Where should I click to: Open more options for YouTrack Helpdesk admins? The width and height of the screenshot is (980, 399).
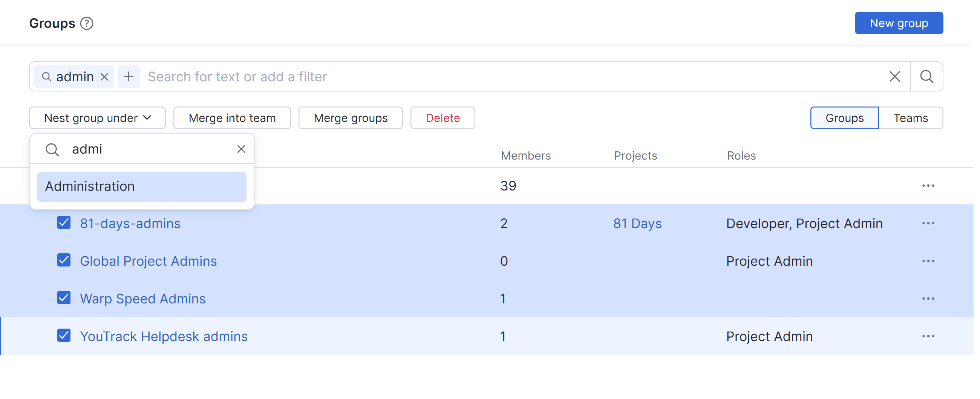coord(928,336)
